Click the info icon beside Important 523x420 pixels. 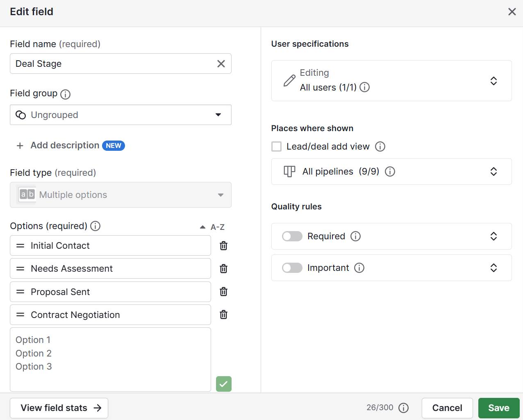pyautogui.click(x=359, y=268)
